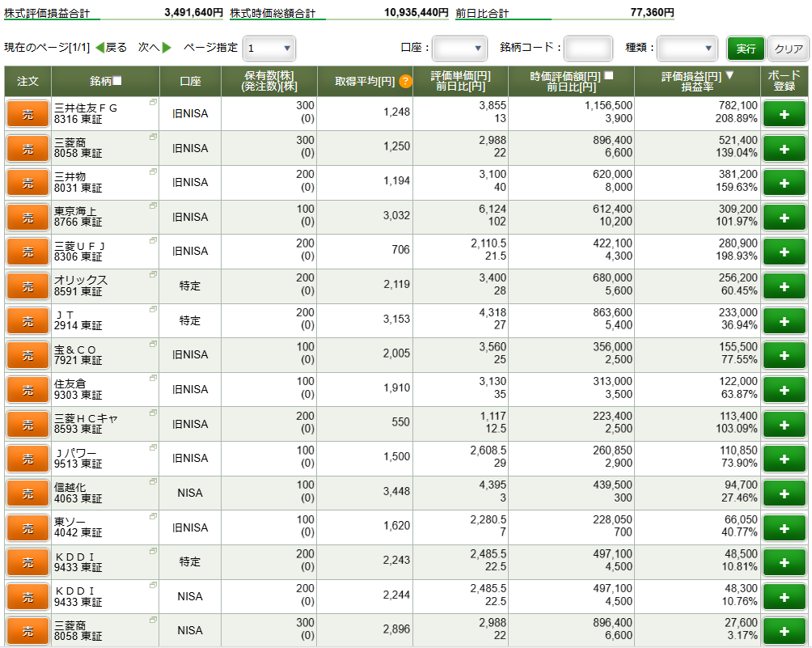Image resolution: width=812 pixels, height=648 pixels.
Task: Open popup window icon for 東ソー
Action: coord(153,516)
